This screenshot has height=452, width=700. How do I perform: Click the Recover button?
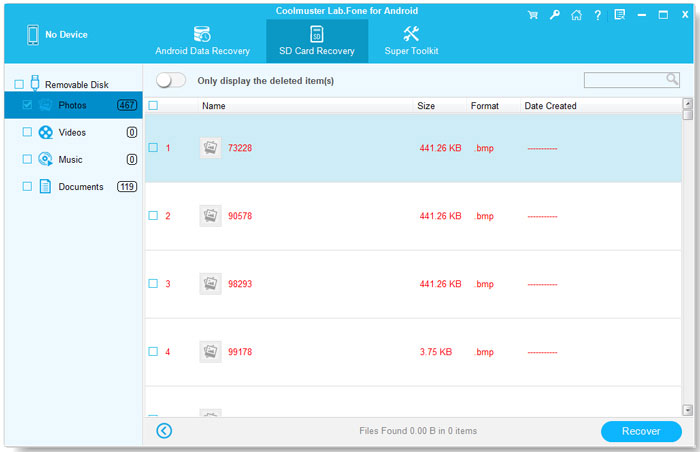(x=640, y=431)
